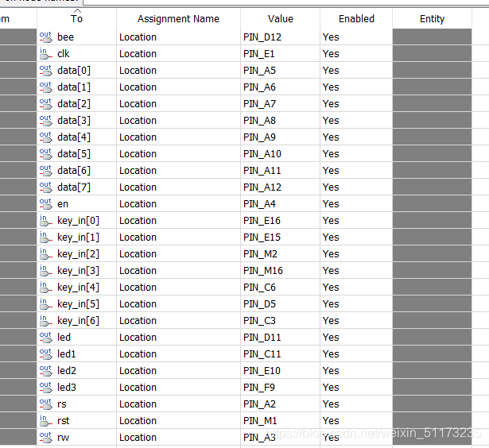Screen dimensions: 489x448
Task: Click Location assignment cell for key_in[4]
Action: tap(178, 288)
